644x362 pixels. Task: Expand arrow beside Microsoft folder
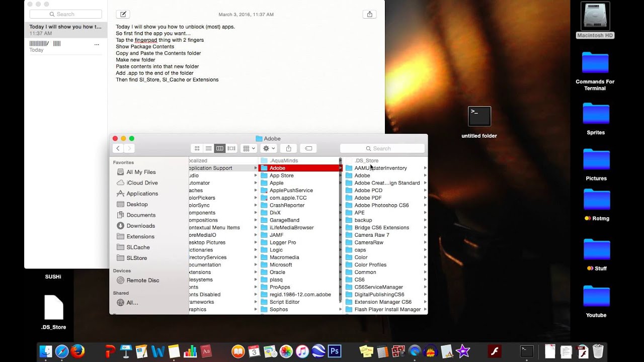click(341, 264)
